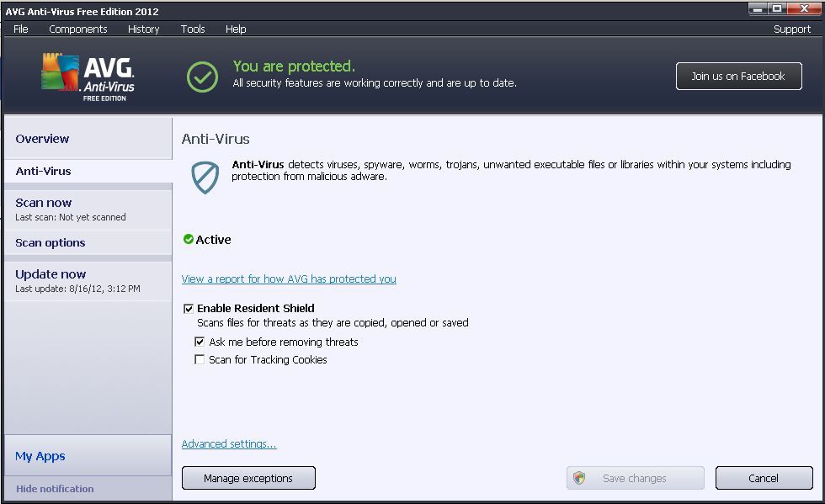
Task: Click Hide notification
Action: pos(55,489)
